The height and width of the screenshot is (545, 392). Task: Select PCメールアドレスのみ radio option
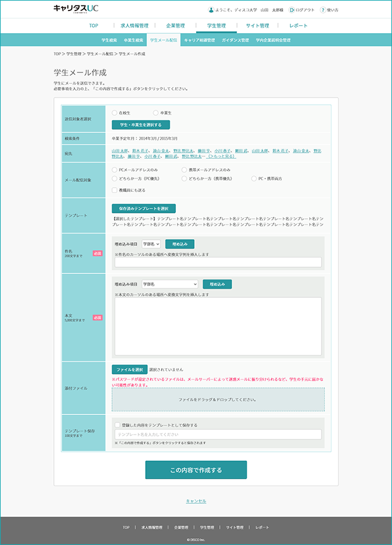115,170
